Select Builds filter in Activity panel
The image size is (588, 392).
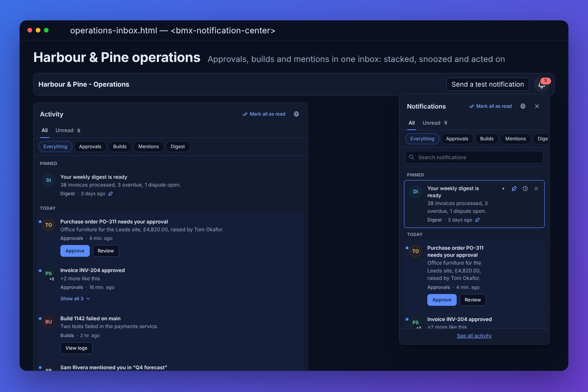point(120,147)
